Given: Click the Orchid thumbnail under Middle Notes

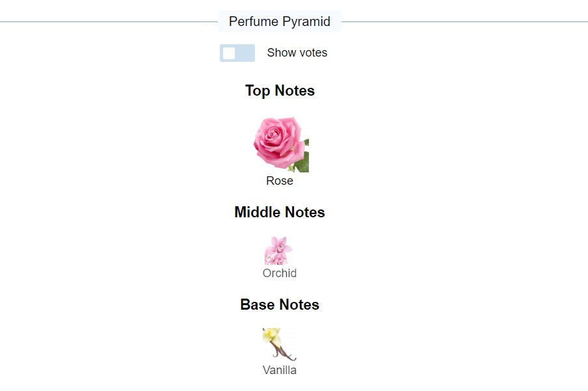Looking at the screenshot, I should [x=280, y=250].
